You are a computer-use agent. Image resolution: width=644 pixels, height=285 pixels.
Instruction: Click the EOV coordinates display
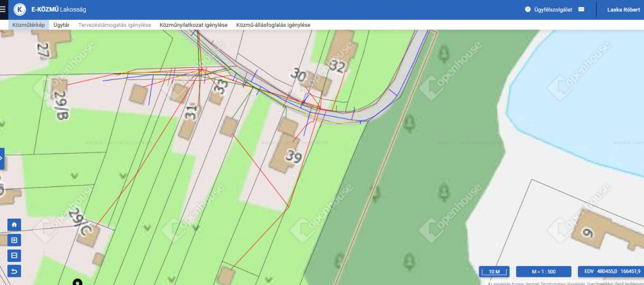pos(610,272)
